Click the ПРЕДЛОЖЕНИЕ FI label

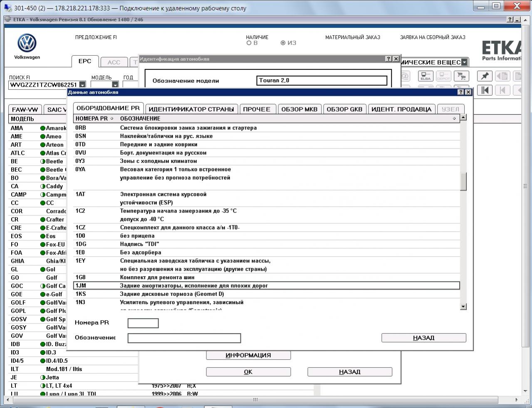96,37
